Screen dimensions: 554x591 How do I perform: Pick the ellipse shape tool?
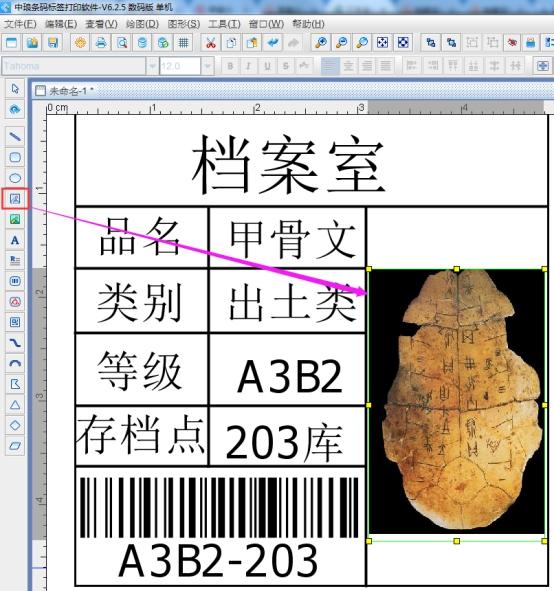[15, 178]
